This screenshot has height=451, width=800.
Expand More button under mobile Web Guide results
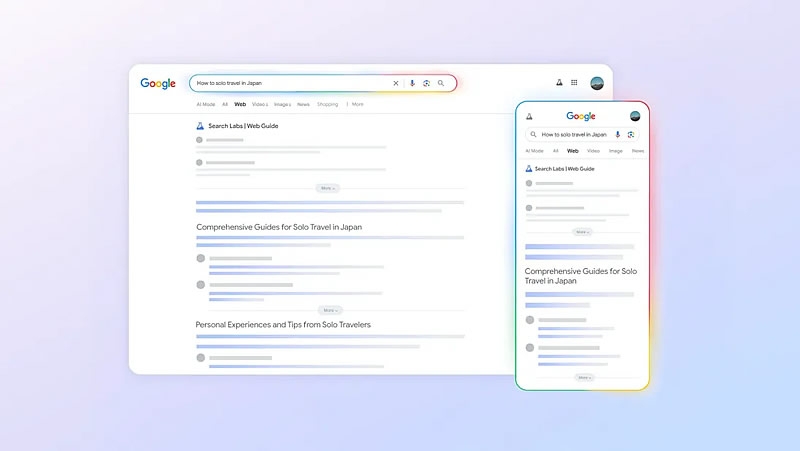coord(582,232)
